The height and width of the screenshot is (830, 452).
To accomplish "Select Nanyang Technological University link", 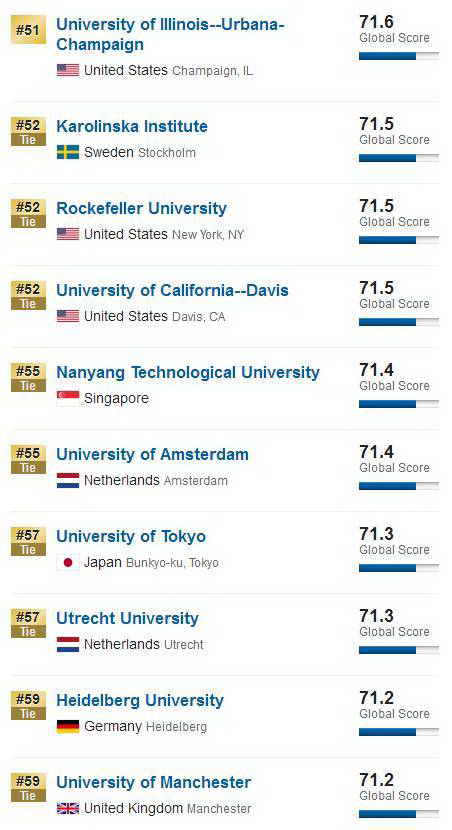I will (188, 373).
